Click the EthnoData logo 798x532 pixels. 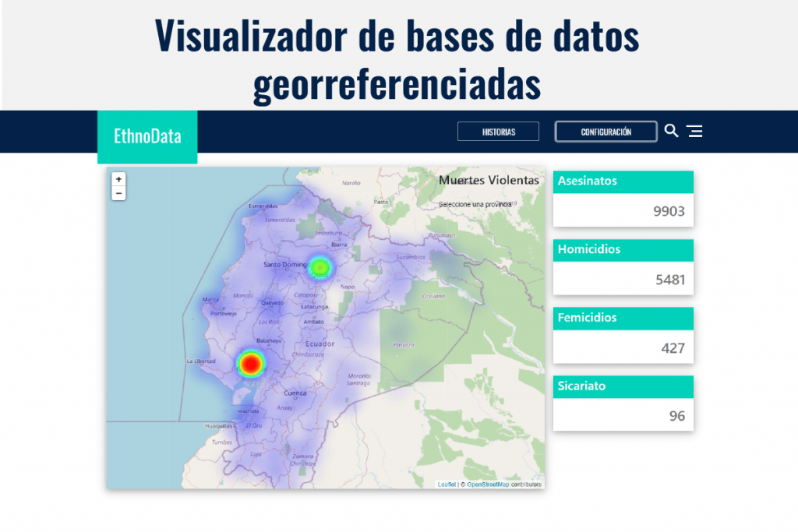(147, 137)
